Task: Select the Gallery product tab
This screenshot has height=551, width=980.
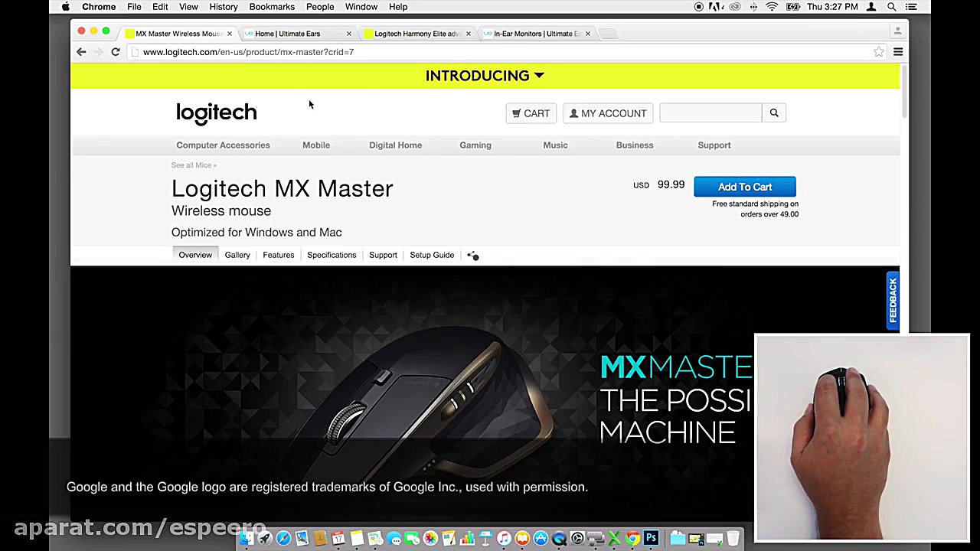Action: click(237, 255)
